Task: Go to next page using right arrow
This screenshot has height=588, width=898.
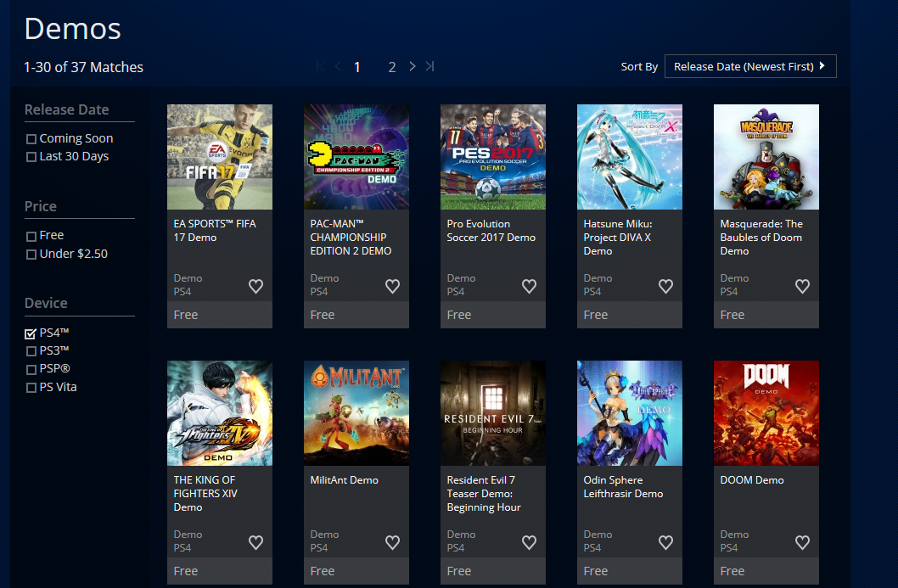Action: click(x=413, y=66)
